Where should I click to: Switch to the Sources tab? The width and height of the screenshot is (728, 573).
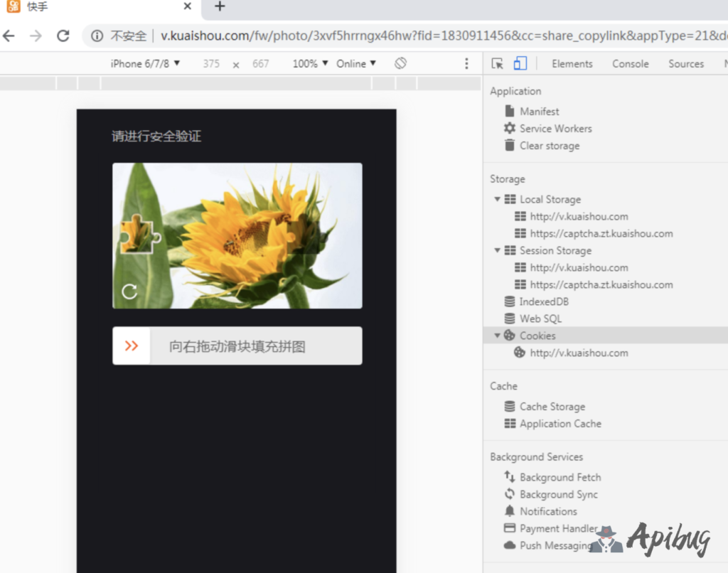685,64
